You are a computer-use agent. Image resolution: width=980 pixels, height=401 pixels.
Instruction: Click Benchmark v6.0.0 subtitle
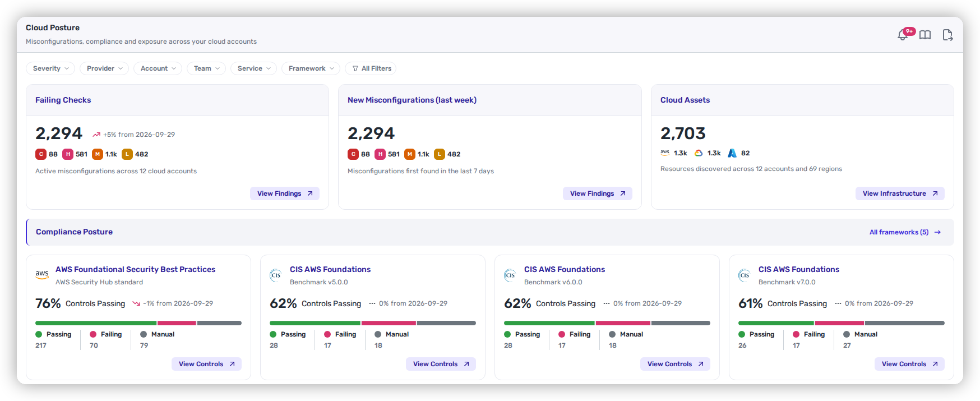(553, 282)
